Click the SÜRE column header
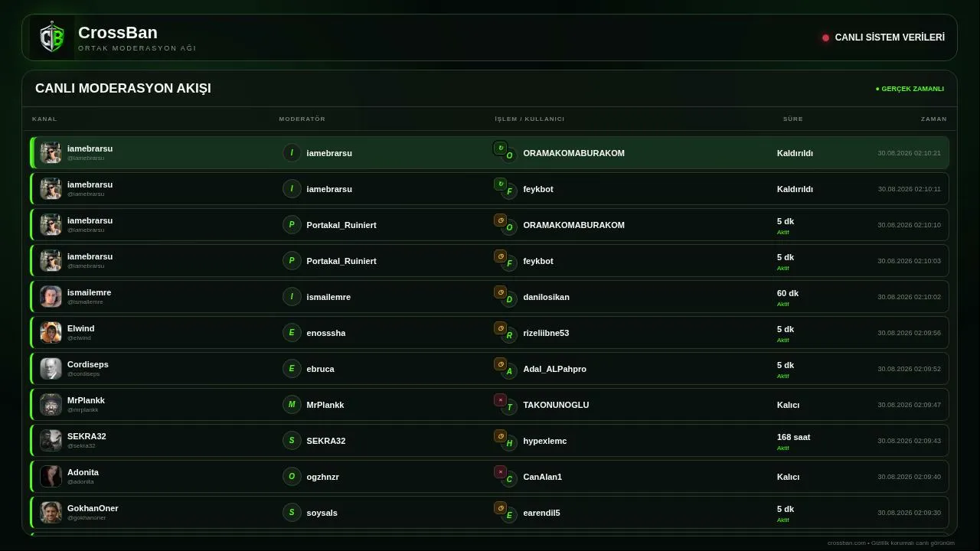The image size is (980, 551). 793,119
